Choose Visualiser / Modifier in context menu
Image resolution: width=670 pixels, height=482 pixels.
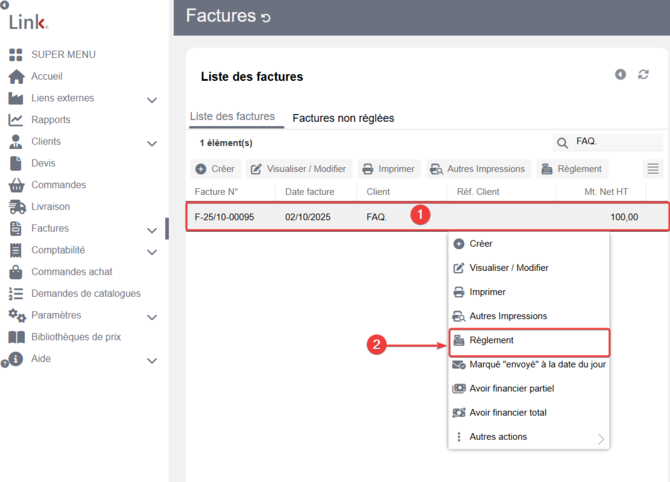click(x=529, y=268)
